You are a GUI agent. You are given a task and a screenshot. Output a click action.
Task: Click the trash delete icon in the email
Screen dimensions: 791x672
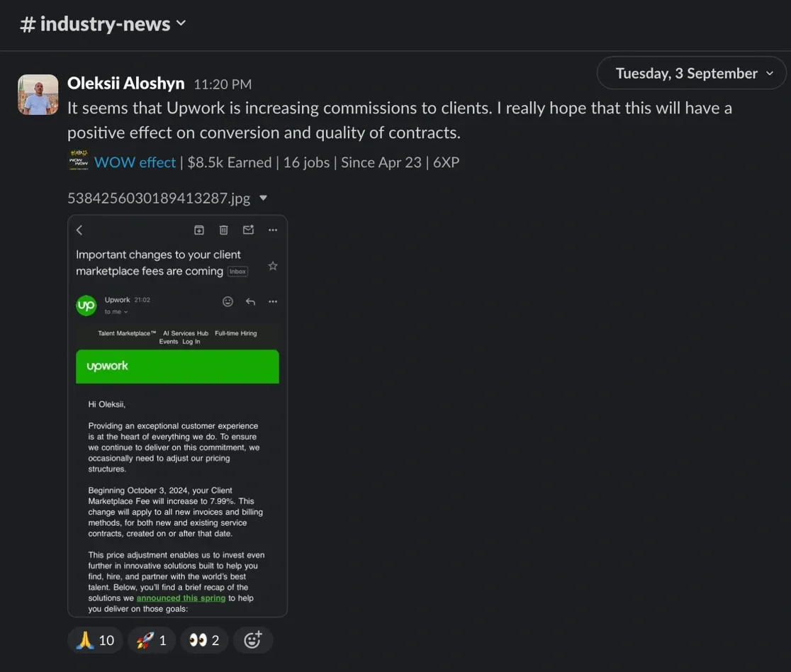223,230
